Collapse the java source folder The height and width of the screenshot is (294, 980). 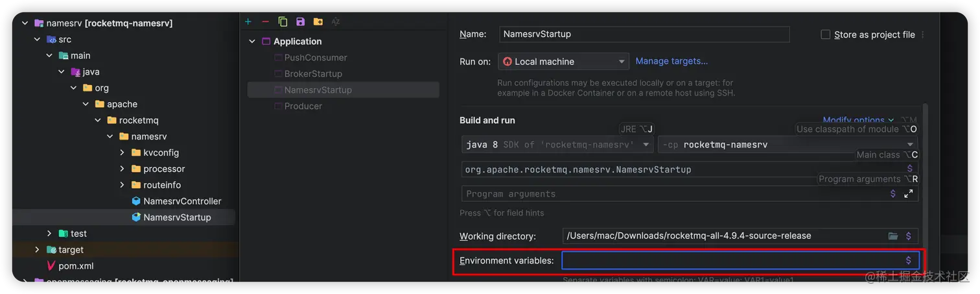pyautogui.click(x=62, y=72)
